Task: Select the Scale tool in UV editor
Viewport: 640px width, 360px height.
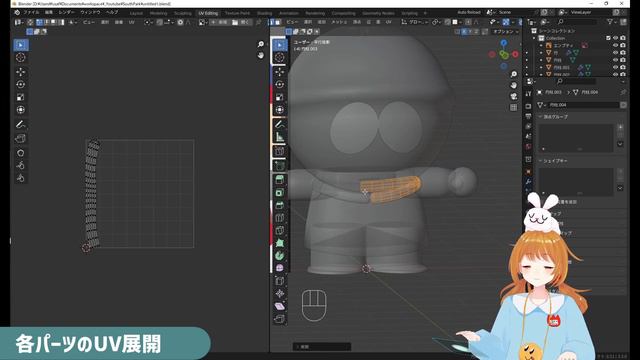Action: [x=21, y=97]
